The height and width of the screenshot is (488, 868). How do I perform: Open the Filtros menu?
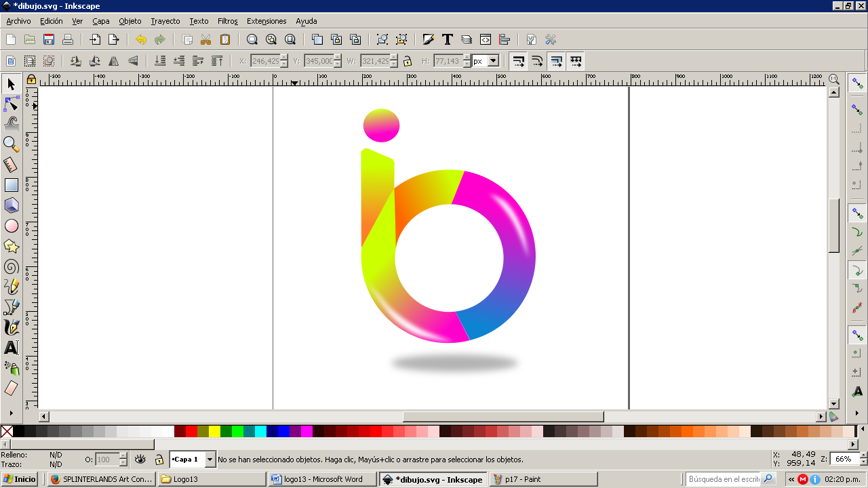(227, 21)
